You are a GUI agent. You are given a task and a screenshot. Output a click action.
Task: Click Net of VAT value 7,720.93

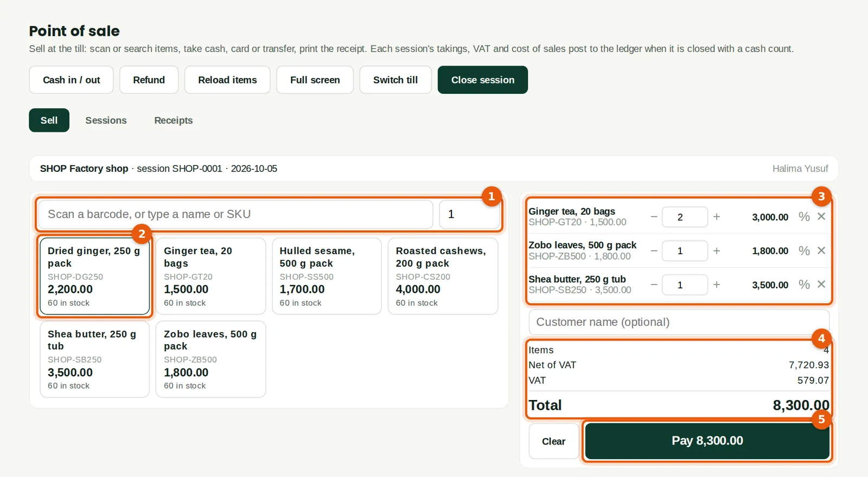(x=808, y=365)
